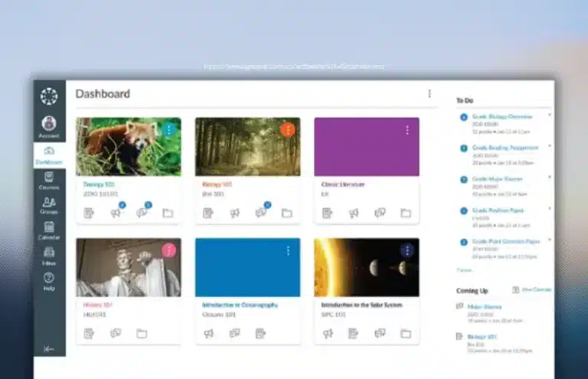Open Groups from the sidebar
This screenshot has width=588, height=379.
click(x=49, y=205)
